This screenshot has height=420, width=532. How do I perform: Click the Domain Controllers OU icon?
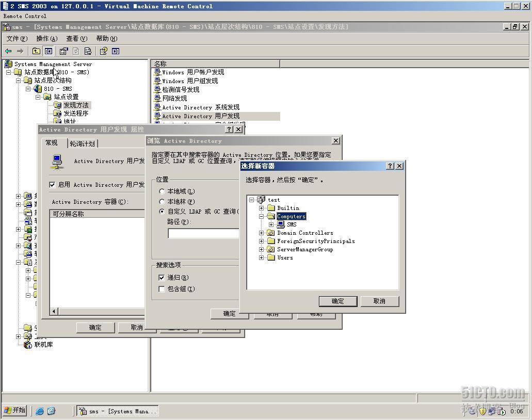coord(271,233)
